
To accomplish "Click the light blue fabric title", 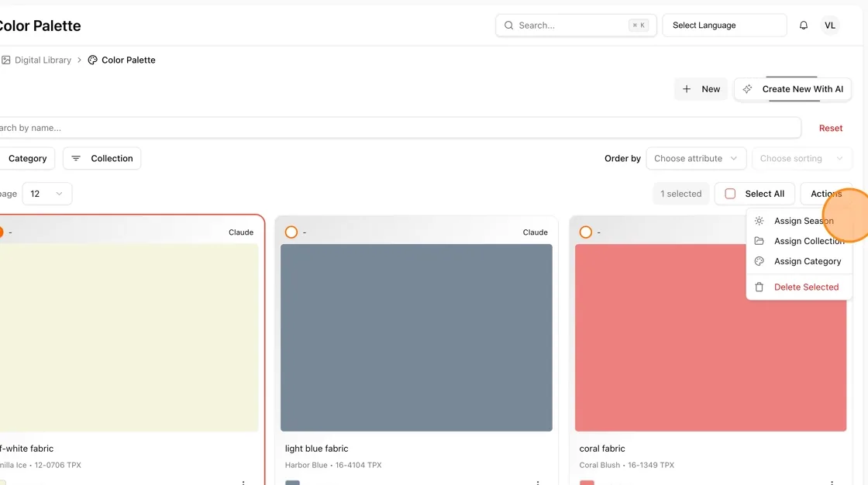I will tap(317, 449).
